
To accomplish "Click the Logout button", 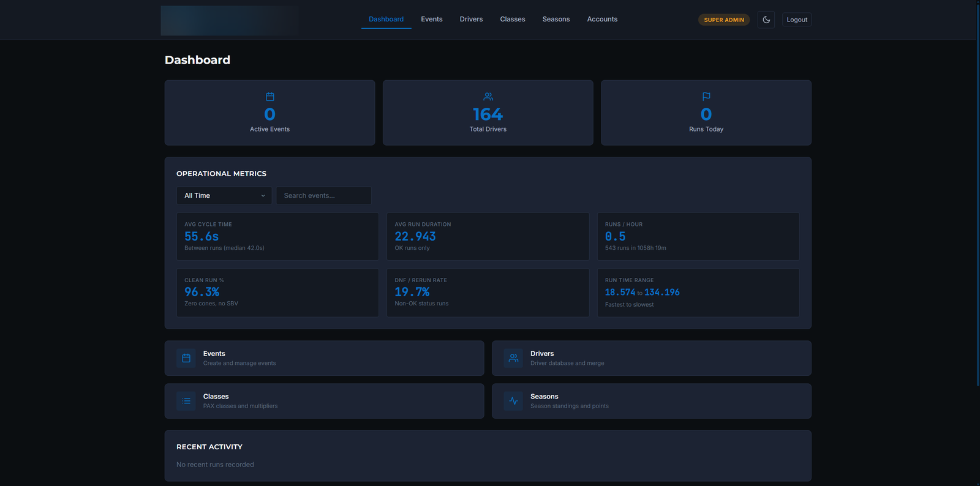I will click(x=797, y=20).
